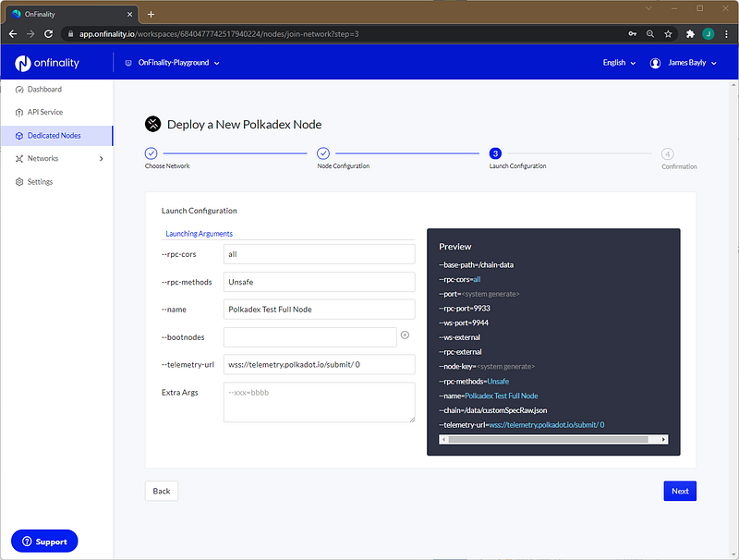Viewport: 739px width, 560px height.
Task: Open Chrome profile avatar J
Action: click(x=708, y=34)
